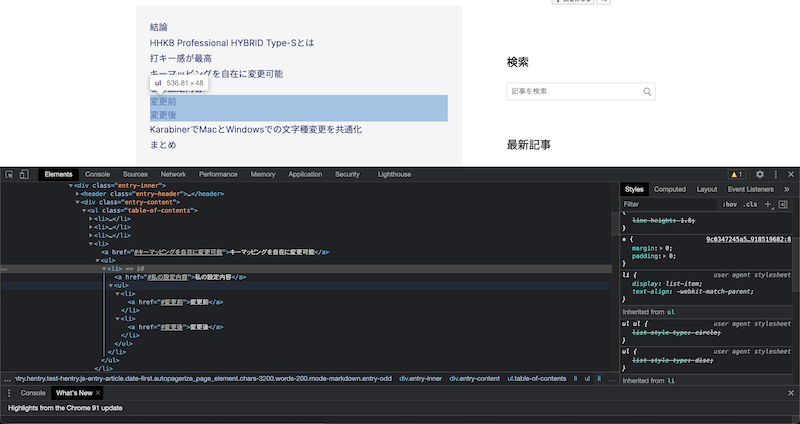Expand the third collapsed li node
800x424 pixels.
[x=91, y=236]
